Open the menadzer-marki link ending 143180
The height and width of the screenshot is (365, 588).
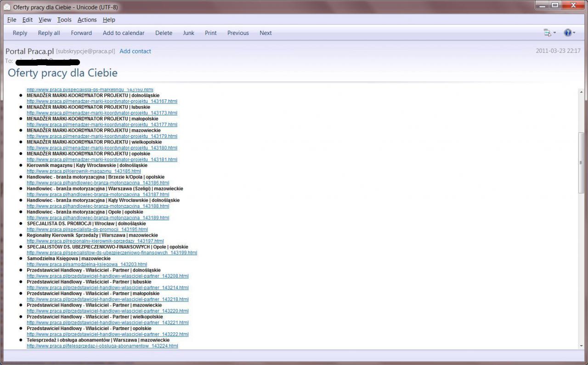coord(102,148)
